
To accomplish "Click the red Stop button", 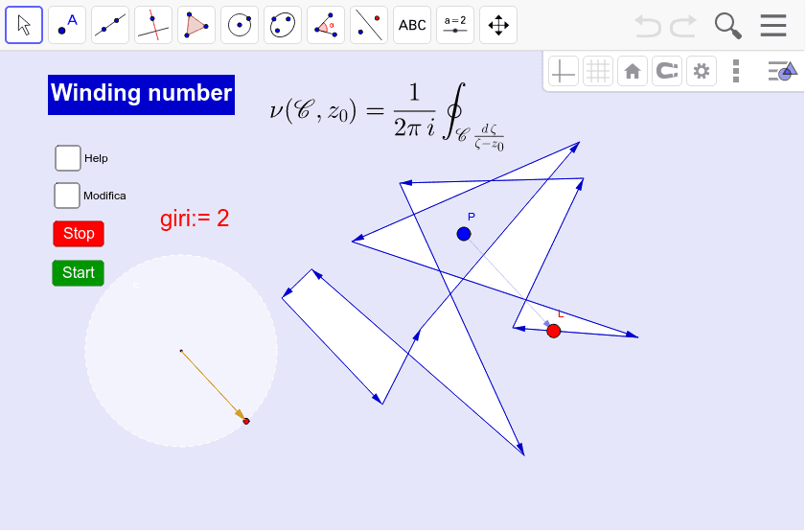I will coord(79,233).
